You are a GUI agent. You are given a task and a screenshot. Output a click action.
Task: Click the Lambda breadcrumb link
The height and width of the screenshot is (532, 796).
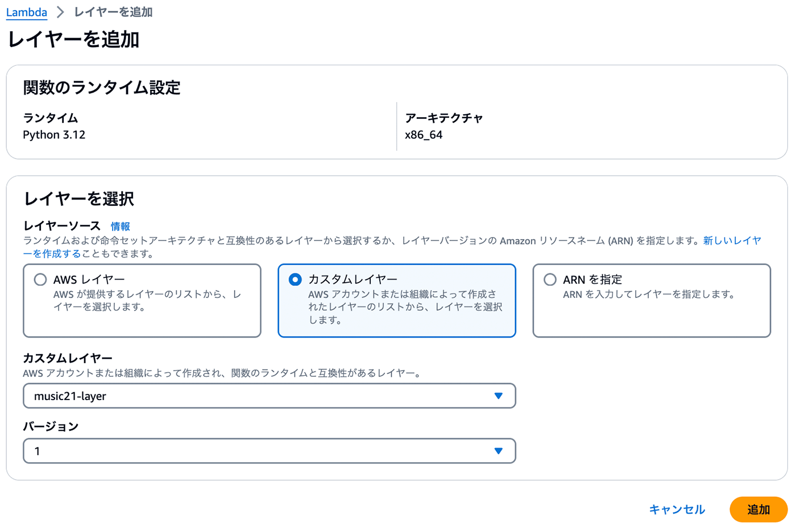[26, 12]
